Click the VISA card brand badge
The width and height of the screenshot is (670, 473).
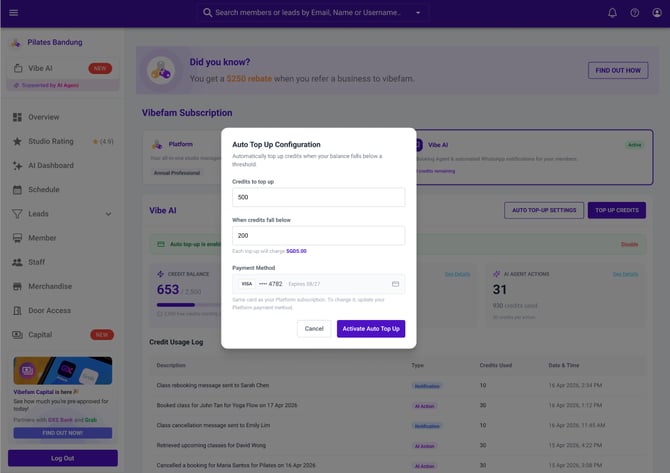click(247, 284)
